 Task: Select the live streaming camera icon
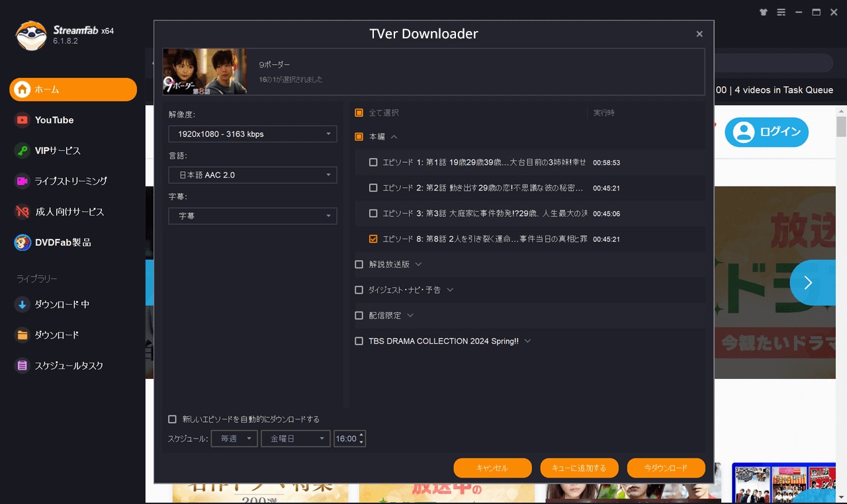coord(22,181)
